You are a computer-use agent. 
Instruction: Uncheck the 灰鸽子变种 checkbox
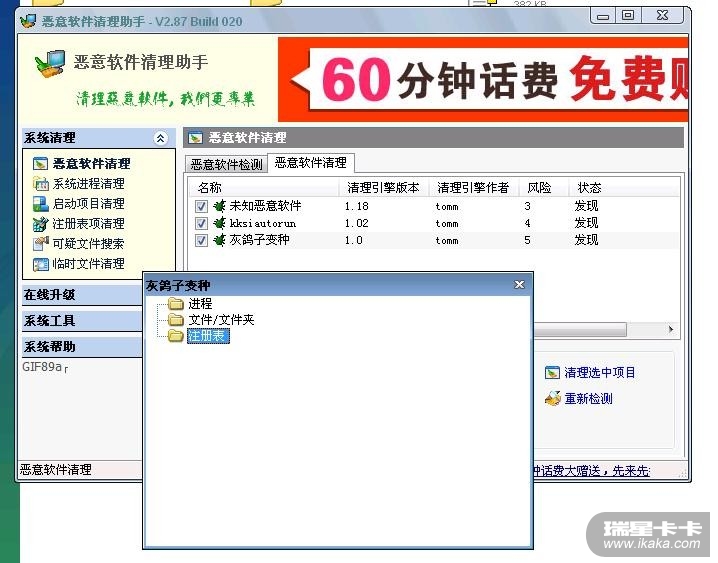(201, 240)
